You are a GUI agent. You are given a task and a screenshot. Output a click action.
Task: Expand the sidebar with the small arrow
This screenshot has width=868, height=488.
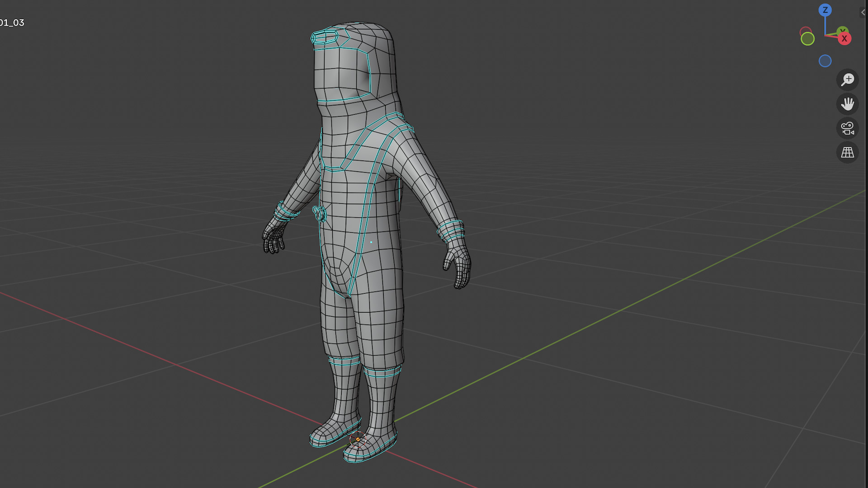[x=863, y=12]
